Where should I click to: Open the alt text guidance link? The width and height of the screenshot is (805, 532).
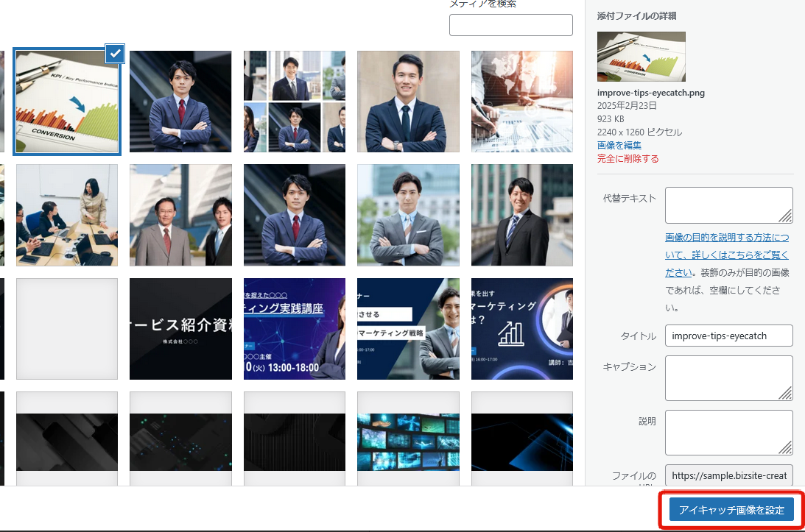point(727,255)
